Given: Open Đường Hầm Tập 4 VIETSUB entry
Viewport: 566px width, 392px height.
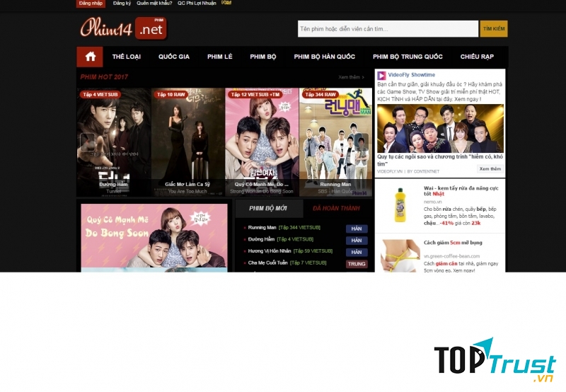Looking at the screenshot, I should [280, 239].
